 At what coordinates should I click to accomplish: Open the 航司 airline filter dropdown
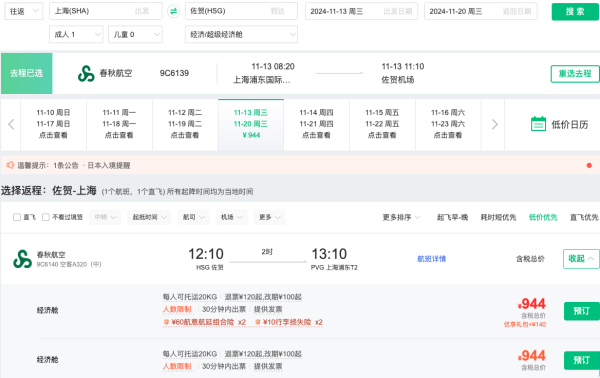click(x=193, y=217)
